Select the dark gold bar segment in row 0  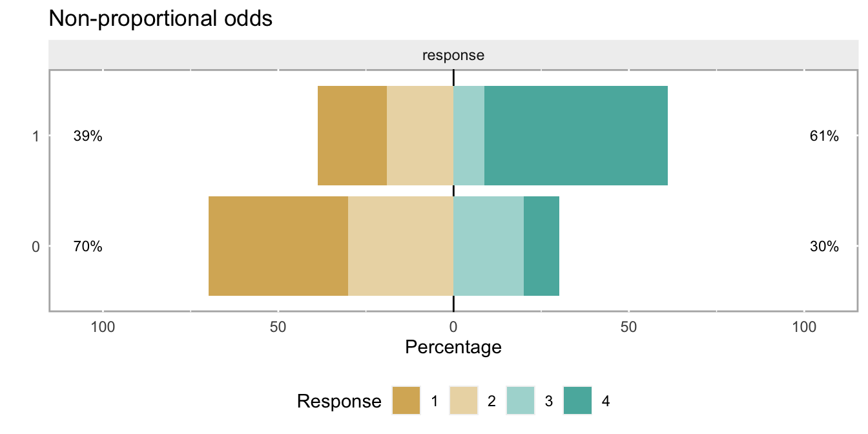[x=278, y=246]
